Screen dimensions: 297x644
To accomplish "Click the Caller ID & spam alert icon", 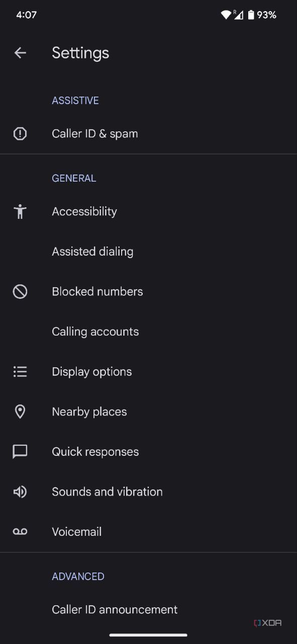I will [20, 133].
